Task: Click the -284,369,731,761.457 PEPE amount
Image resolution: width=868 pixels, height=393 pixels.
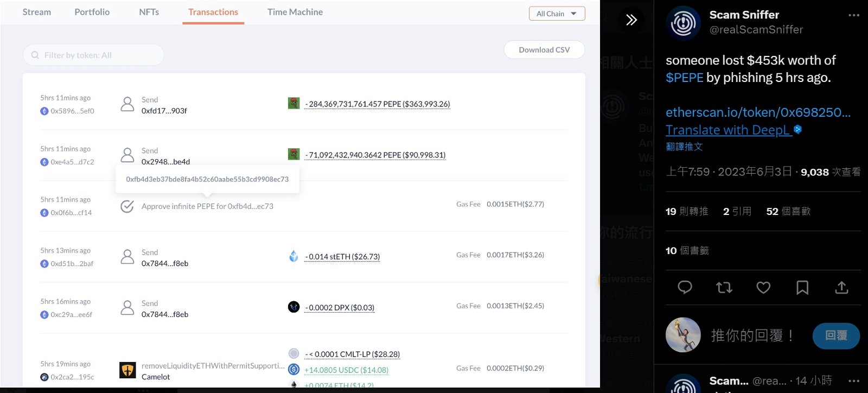Action: point(377,104)
